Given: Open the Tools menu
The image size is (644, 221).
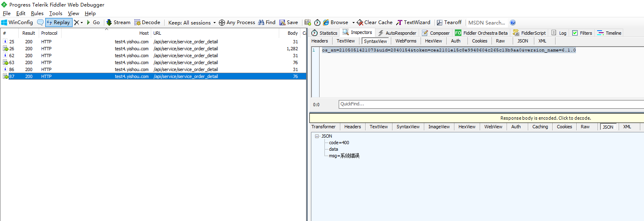Looking at the screenshot, I should point(56,13).
